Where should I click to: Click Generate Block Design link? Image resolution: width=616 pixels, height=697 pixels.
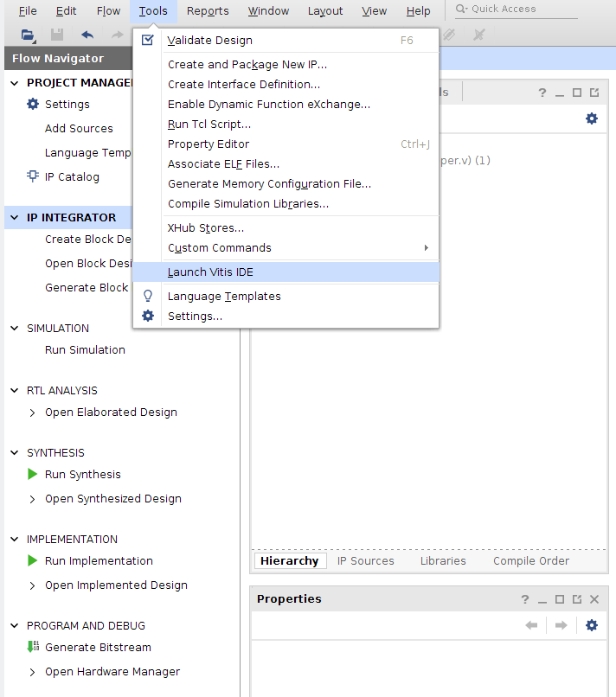pos(87,288)
